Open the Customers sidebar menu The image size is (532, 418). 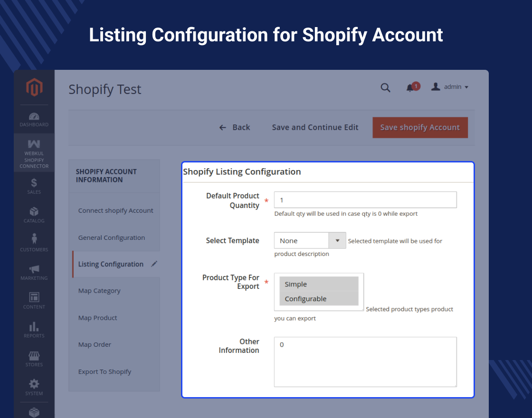point(34,243)
